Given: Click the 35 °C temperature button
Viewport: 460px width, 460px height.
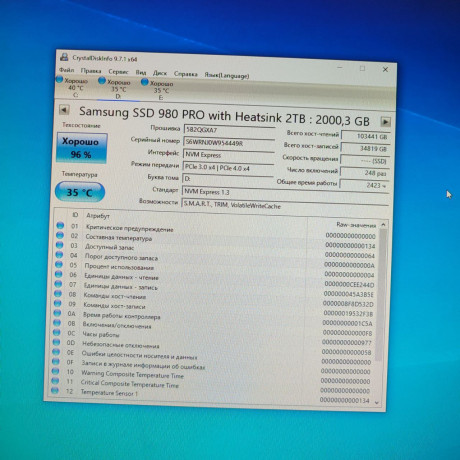Looking at the screenshot, I should tap(80, 192).
